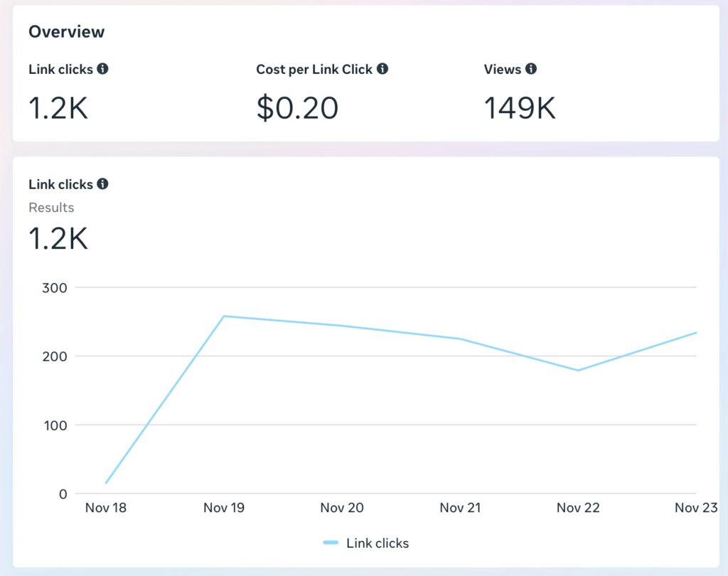This screenshot has height=576, width=728.
Task: Select the Nov 21 x-axis label
Action: 461,508
